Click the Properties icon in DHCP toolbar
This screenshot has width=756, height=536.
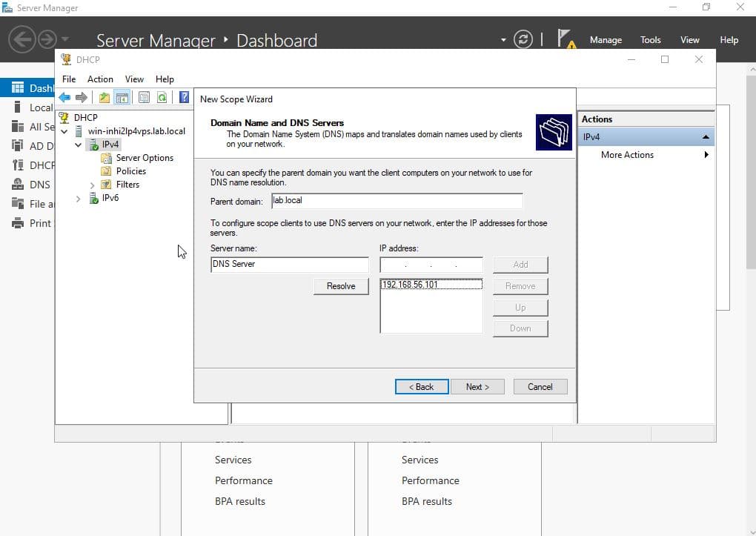click(144, 98)
